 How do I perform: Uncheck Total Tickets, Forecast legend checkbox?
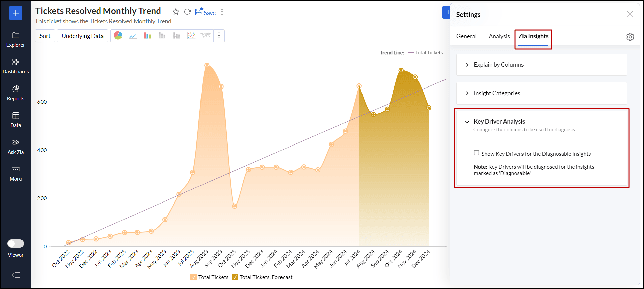pos(235,277)
